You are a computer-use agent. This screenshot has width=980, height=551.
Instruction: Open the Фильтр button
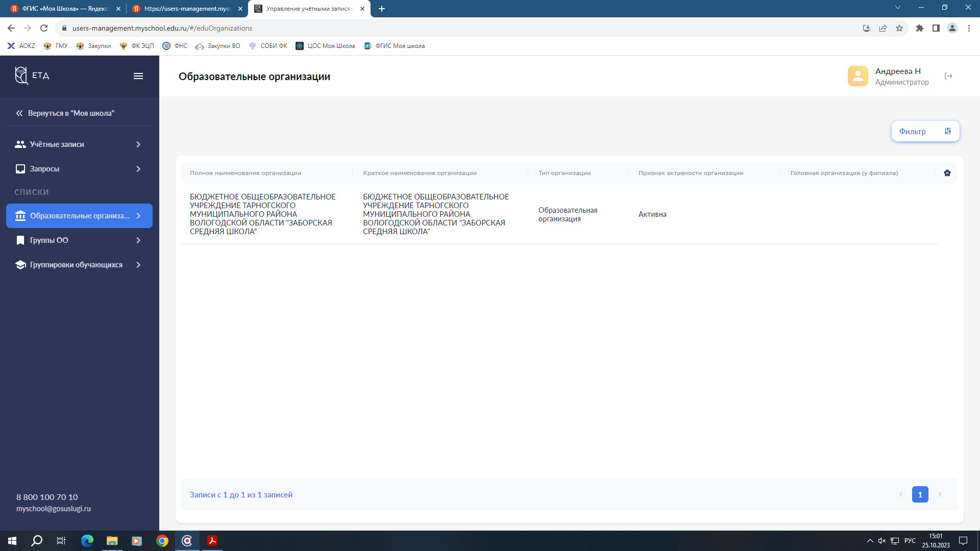(925, 131)
